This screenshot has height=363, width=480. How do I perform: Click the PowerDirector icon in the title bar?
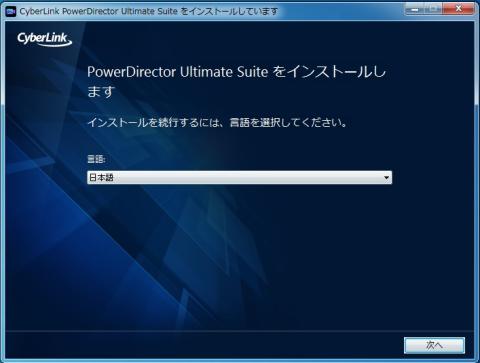point(11,11)
